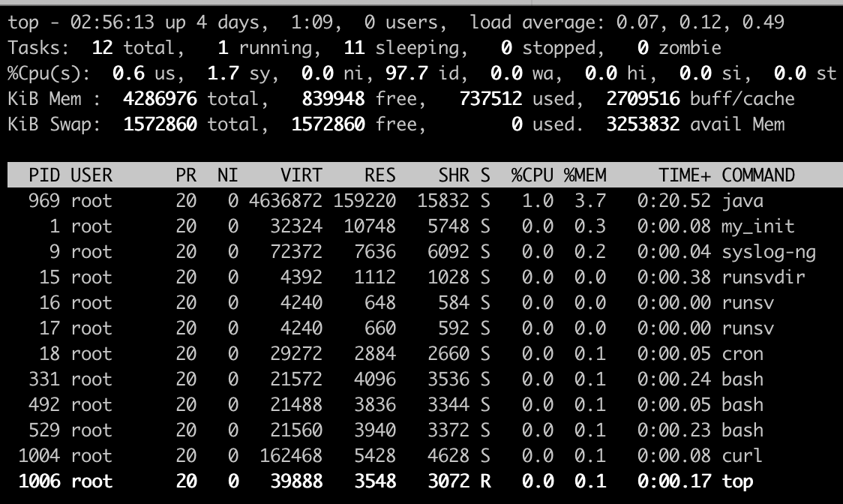Click the 97.7 id CPU value
Viewport: 843px width, 504px height.
(422, 73)
